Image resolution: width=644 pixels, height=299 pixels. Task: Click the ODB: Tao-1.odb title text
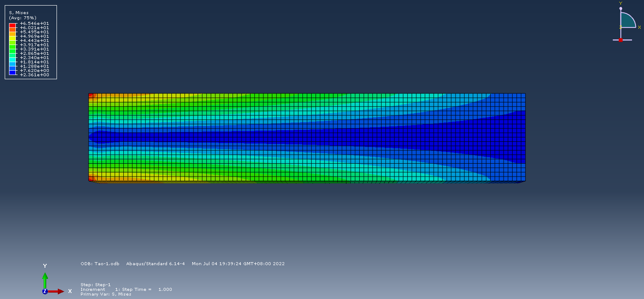pyautogui.click(x=100, y=264)
